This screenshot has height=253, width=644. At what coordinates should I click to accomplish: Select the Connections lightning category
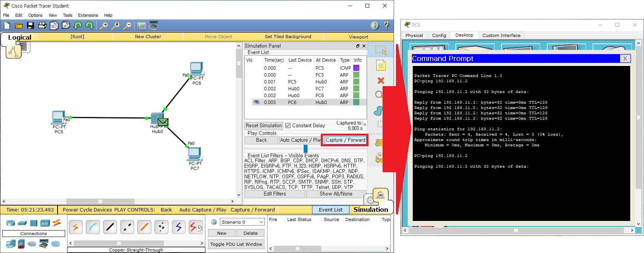(57, 223)
